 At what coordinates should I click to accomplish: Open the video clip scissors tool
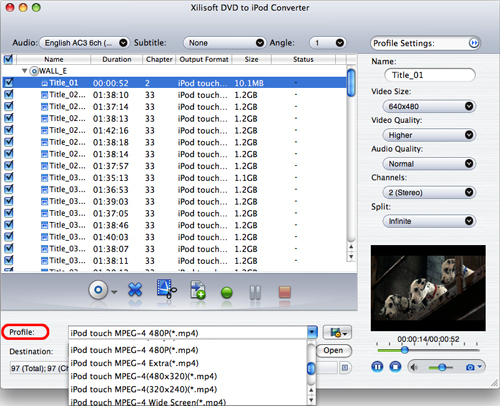167,289
